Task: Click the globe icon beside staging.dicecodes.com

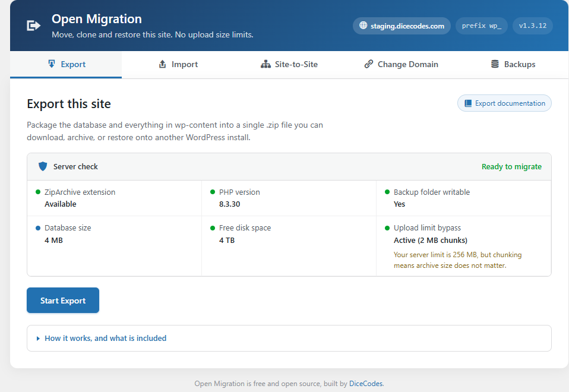Action: click(x=363, y=26)
